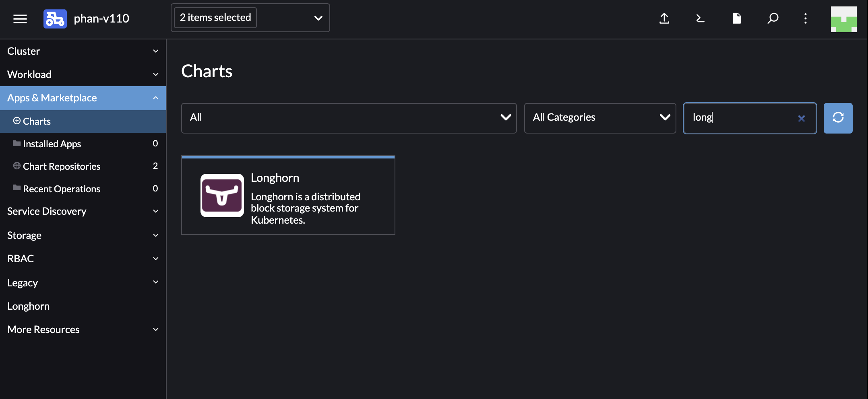Open the resource search magnifier icon
This screenshot has width=868, height=399.
tap(773, 19)
